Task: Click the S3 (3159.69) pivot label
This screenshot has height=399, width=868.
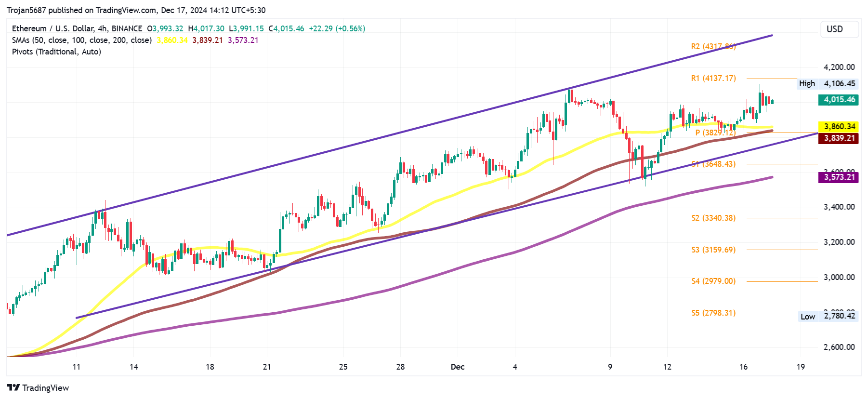Action: pos(713,250)
